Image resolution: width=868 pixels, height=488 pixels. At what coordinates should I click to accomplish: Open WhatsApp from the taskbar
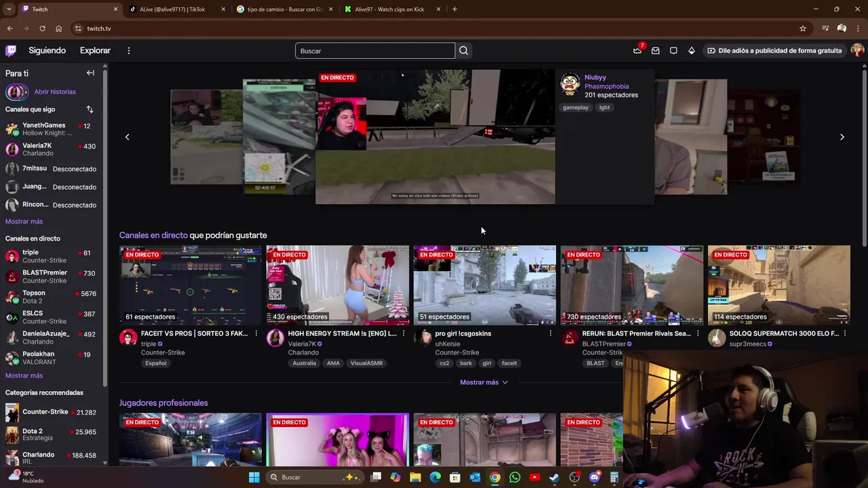click(x=515, y=477)
